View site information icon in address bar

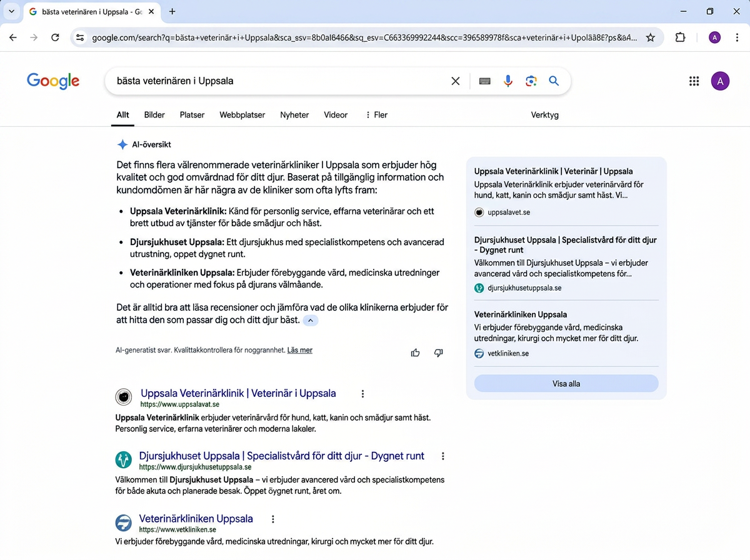point(80,37)
